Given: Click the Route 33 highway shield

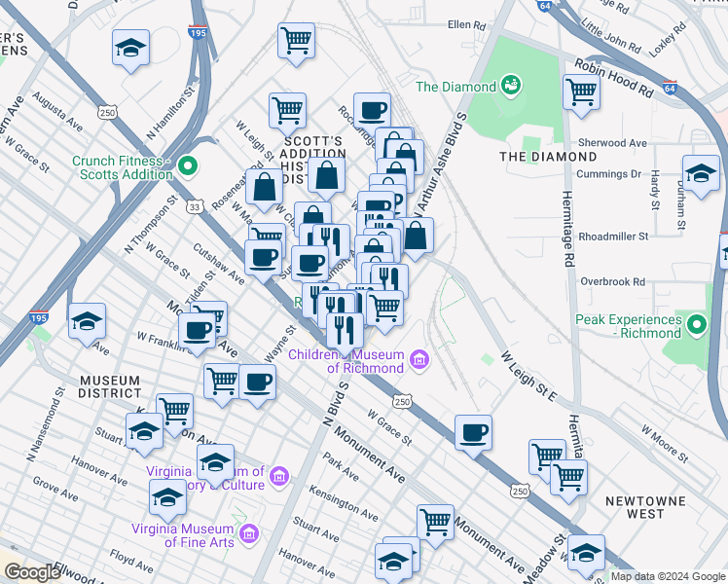Looking at the screenshot, I should pyautogui.click(x=195, y=206).
